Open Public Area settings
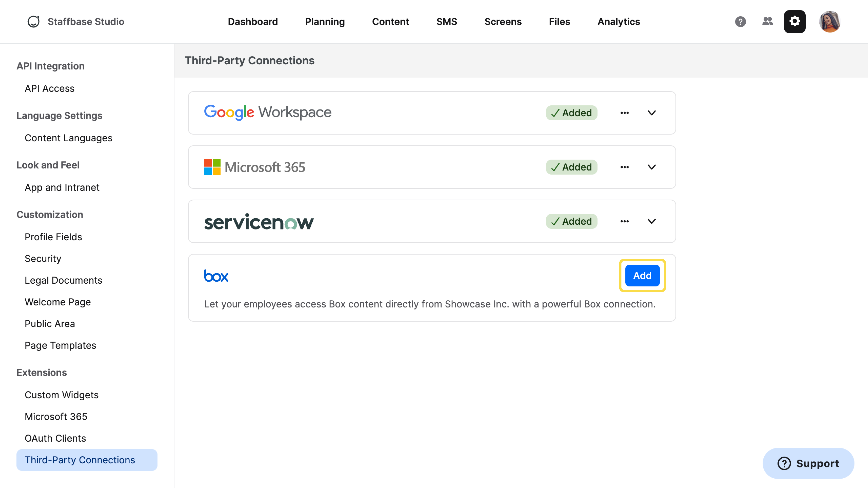The image size is (868, 488). point(49,324)
